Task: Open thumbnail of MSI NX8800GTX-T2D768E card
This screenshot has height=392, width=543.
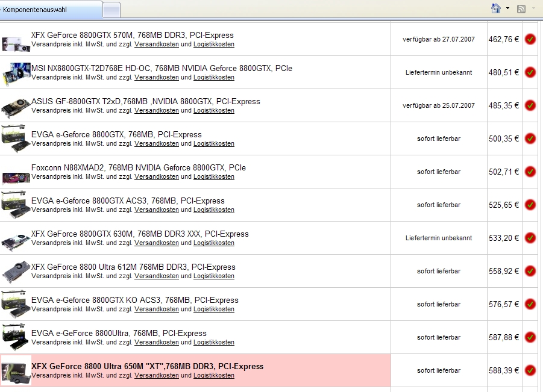Action: [x=16, y=73]
